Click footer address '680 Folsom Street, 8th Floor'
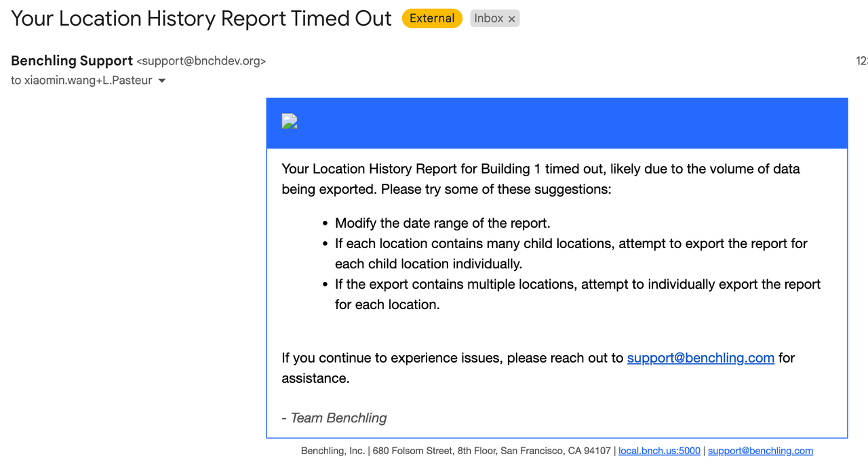Viewport: 868px width, 467px height. point(435,451)
